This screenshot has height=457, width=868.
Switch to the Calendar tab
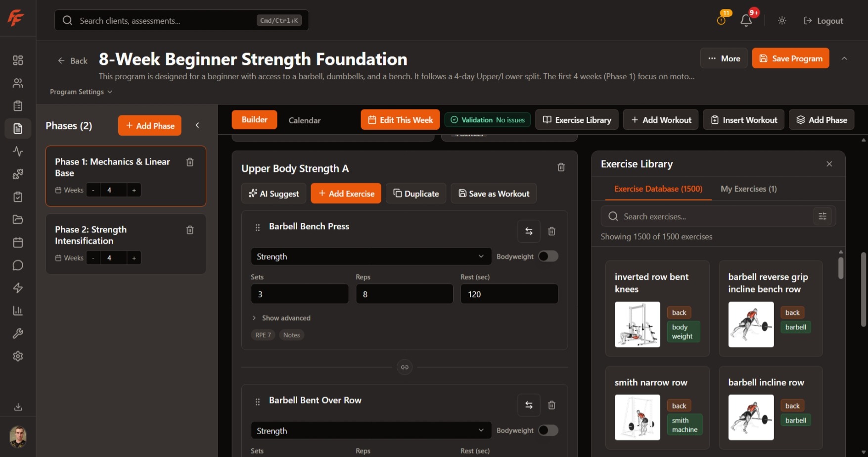coord(304,120)
